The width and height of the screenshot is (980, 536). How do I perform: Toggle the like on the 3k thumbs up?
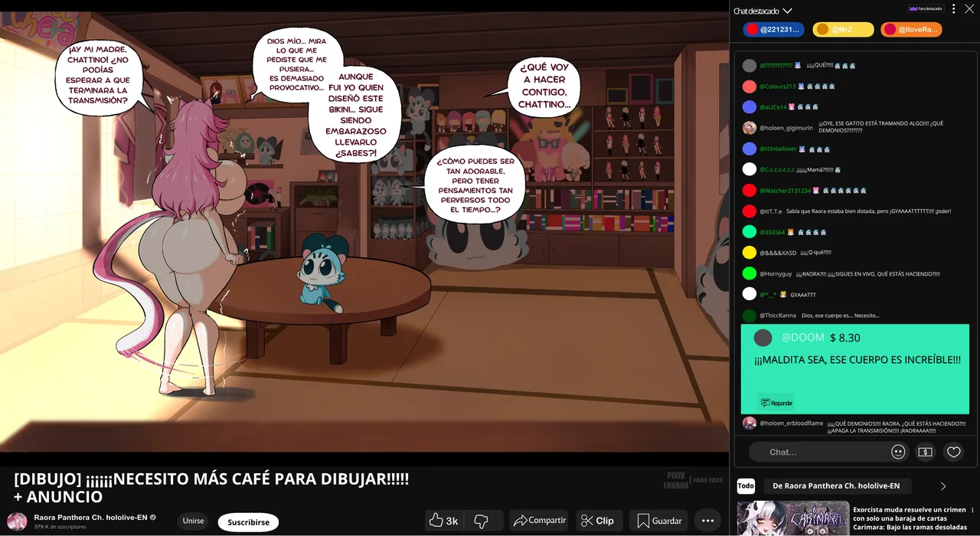click(x=443, y=520)
